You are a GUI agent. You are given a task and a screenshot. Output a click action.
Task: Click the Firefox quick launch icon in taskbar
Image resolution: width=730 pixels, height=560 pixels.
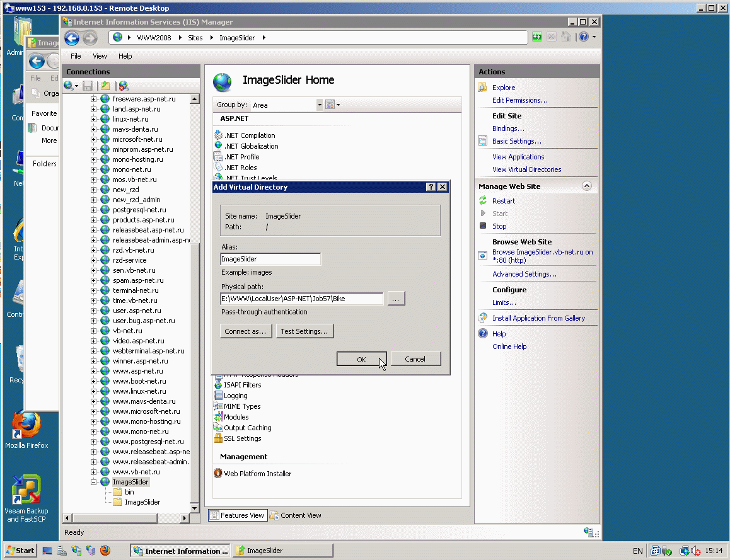coord(106,551)
